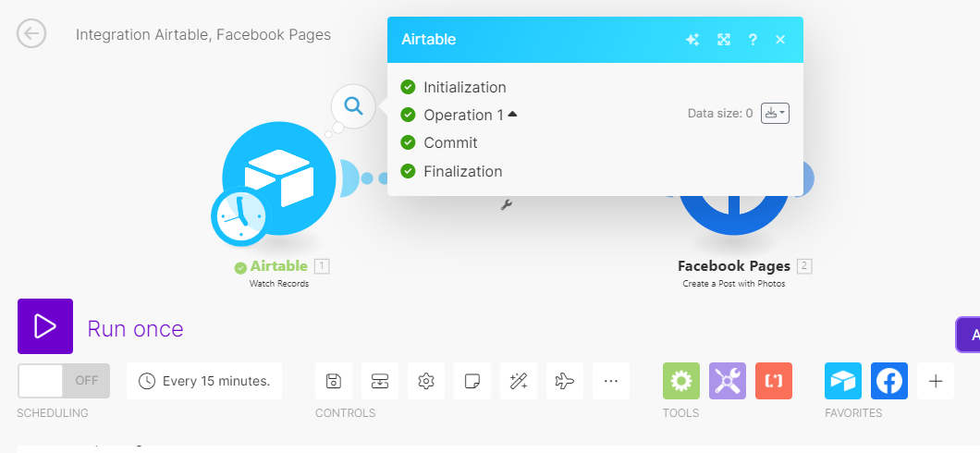The height and width of the screenshot is (453, 980).
Task: Open scenario settings gear
Action: pyautogui.click(x=426, y=381)
